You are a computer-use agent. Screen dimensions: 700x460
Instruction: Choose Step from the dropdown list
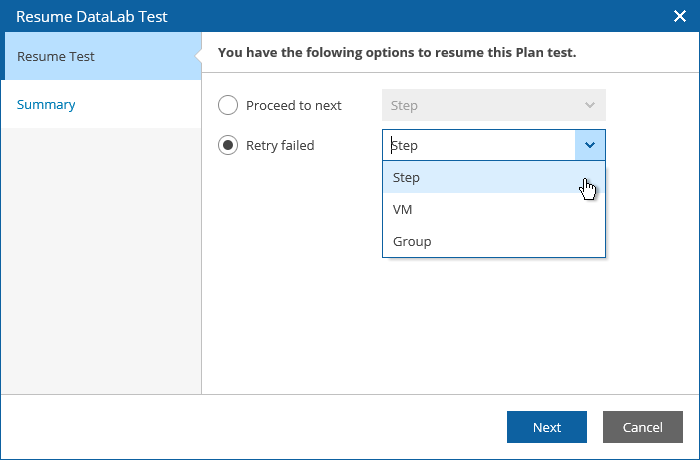tap(406, 177)
